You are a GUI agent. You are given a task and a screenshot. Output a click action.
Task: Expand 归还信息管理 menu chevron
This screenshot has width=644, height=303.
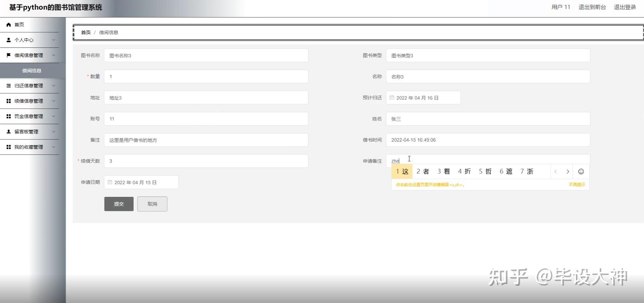pos(54,86)
